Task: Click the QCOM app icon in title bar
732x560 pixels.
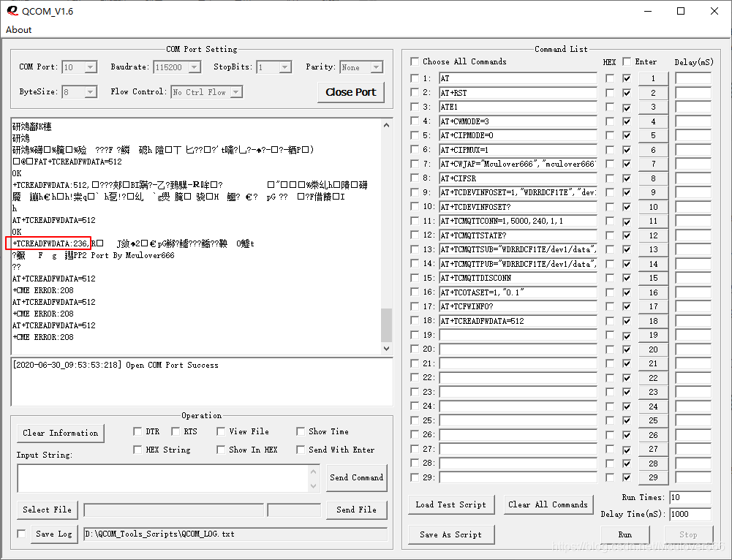Action: point(12,11)
